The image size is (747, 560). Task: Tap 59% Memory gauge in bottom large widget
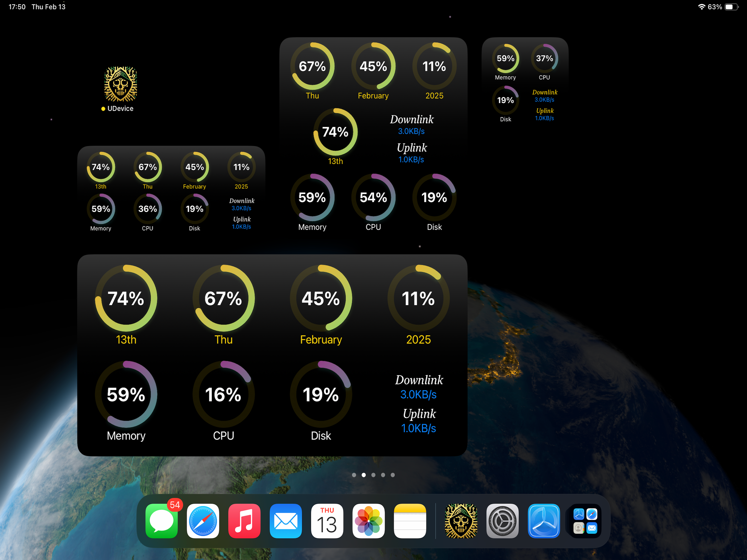126,394
